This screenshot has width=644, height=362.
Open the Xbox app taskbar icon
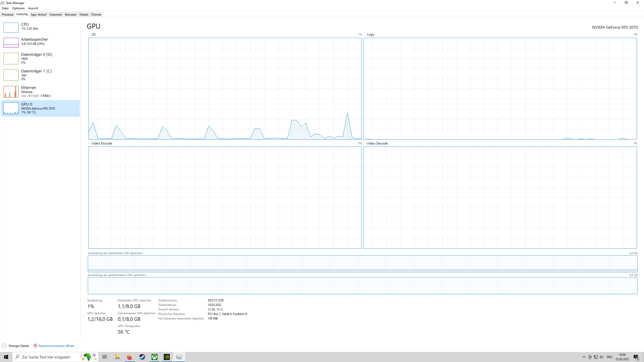coord(154,357)
